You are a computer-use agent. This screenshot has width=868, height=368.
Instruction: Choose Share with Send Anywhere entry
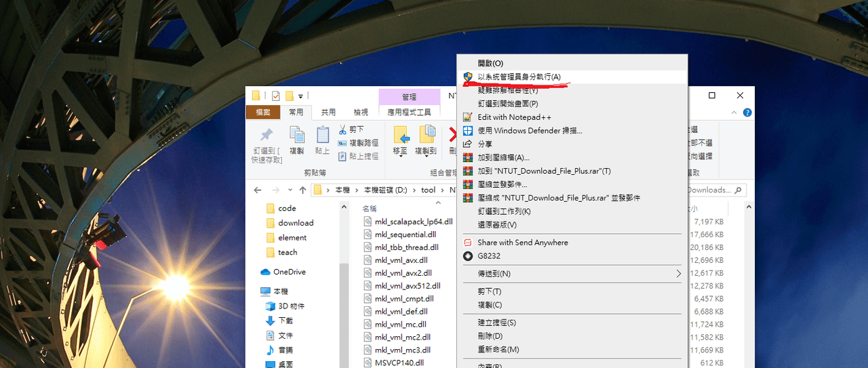[573, 243]
